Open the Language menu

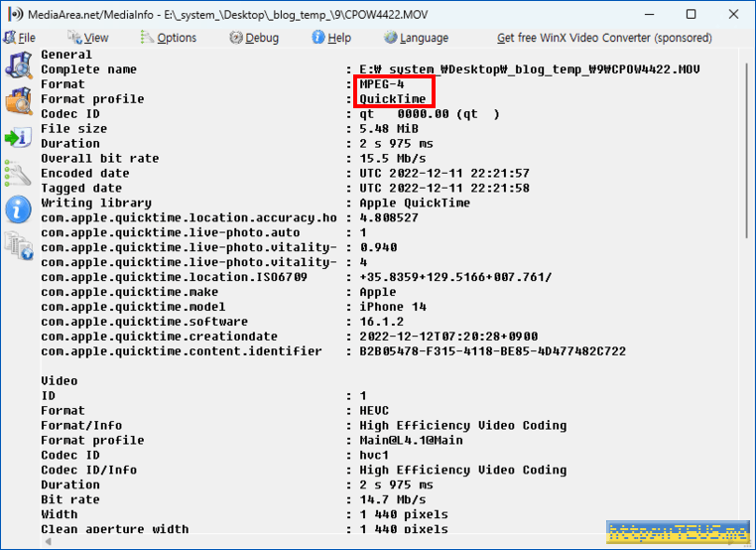pyautogui.click(x=417, y=38)
